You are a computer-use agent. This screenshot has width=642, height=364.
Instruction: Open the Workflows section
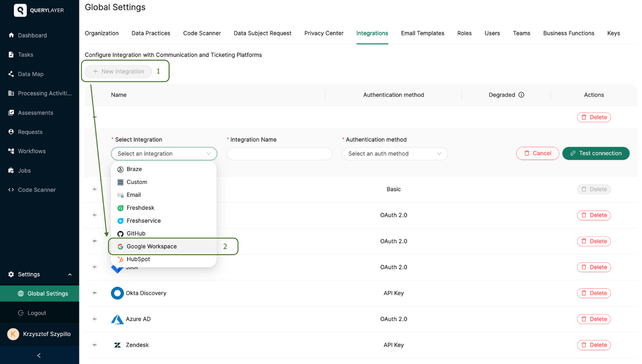32,151
